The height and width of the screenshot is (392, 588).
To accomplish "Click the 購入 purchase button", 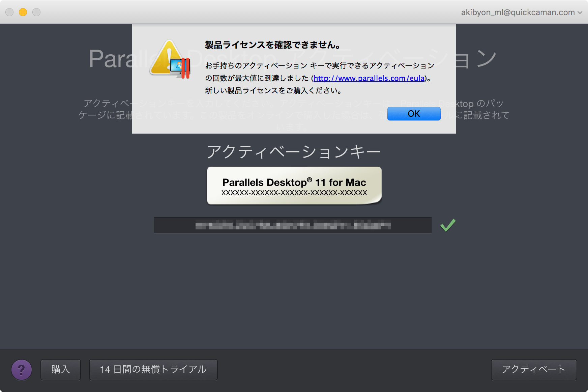I will tap(61, 370).
